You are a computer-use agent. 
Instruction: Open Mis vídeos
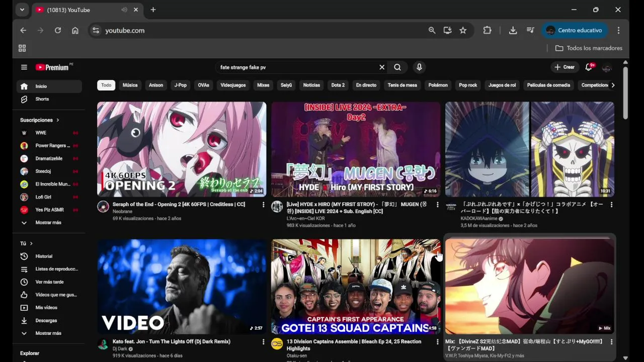49,308
